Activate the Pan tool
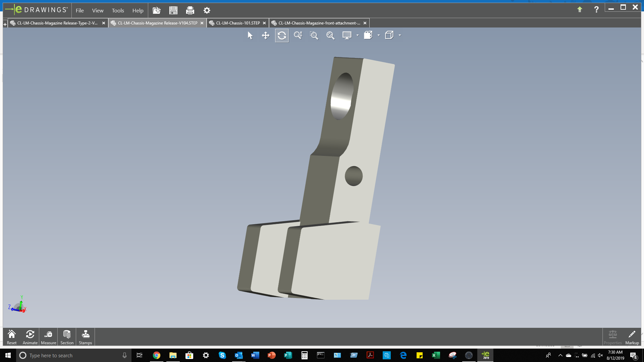 click(266, 36)
